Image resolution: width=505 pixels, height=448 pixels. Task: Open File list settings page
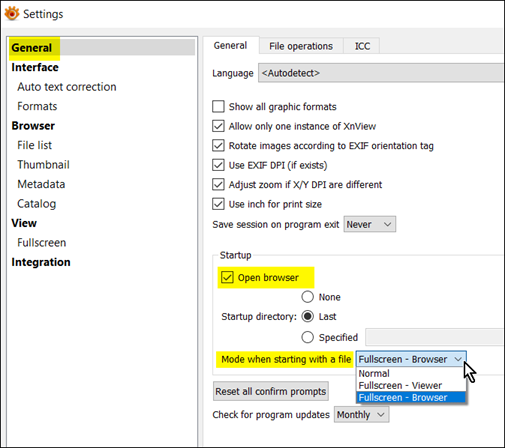pyautogui.click(x=34, y=145)
